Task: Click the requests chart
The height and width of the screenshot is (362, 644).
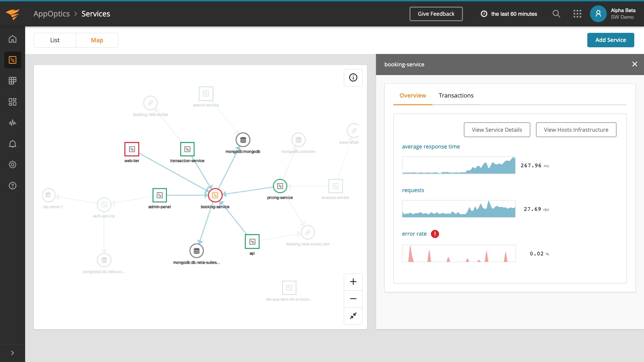Action: pyautogui.click(x=459, y=209)
